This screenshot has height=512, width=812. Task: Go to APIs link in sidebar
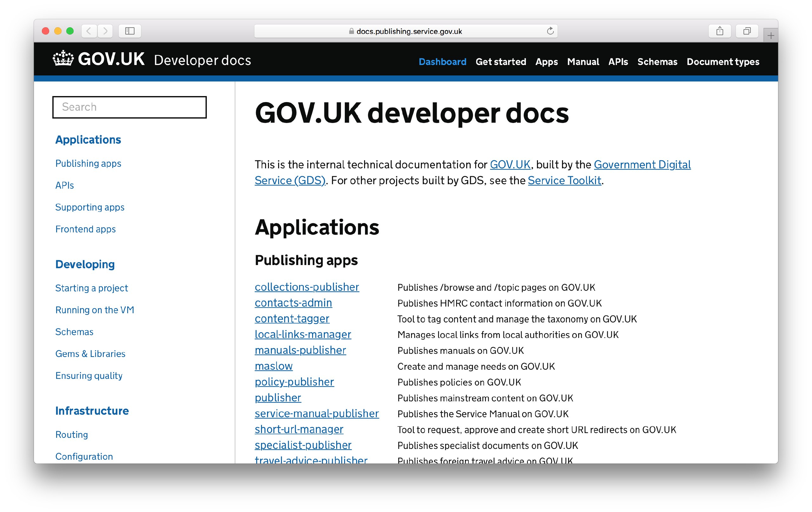64,185
